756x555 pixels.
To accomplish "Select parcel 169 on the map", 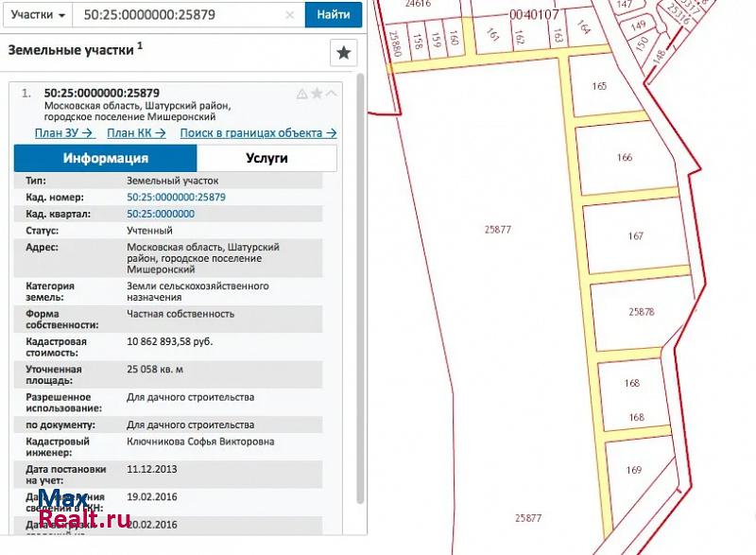I will point(634,470).
